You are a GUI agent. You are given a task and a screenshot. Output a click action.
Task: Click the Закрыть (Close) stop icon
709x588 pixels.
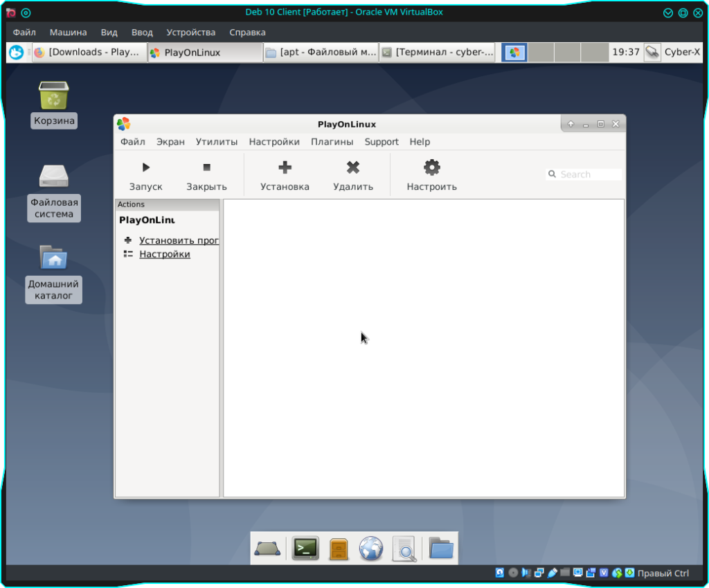206,168
